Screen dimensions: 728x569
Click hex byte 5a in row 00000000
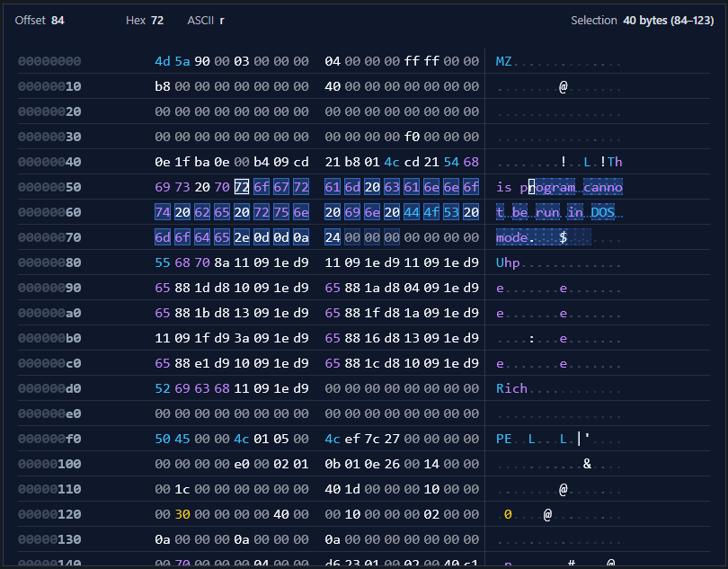(182, 61)
